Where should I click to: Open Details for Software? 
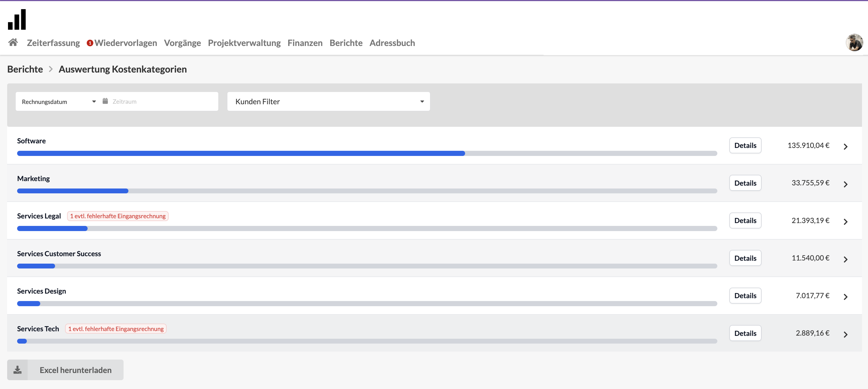(745, 145)
